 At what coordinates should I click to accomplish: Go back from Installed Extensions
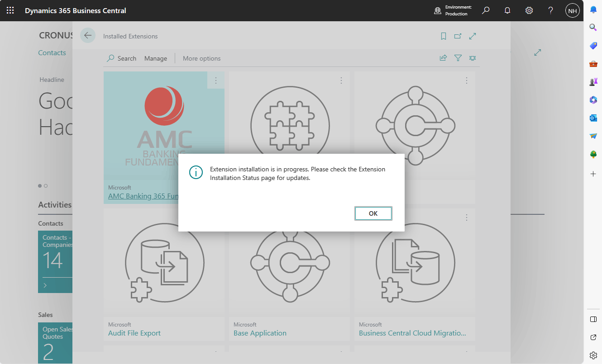[x=88, y=36]
